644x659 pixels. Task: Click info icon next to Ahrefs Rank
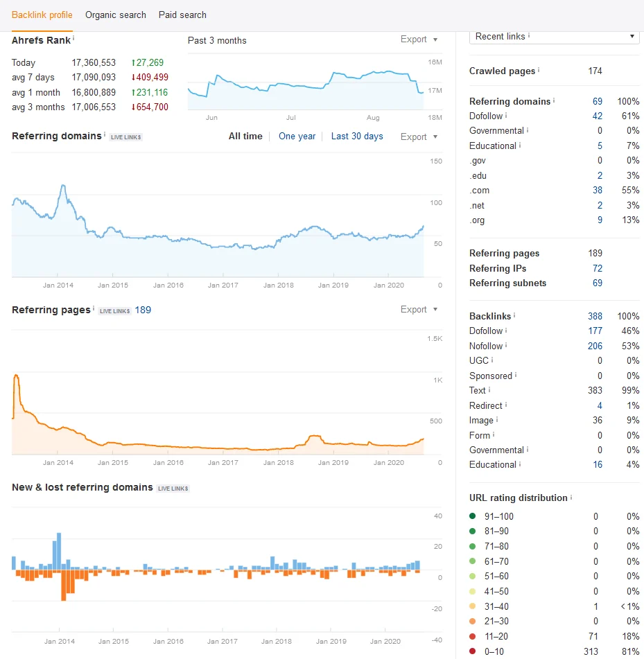(73, 38)
